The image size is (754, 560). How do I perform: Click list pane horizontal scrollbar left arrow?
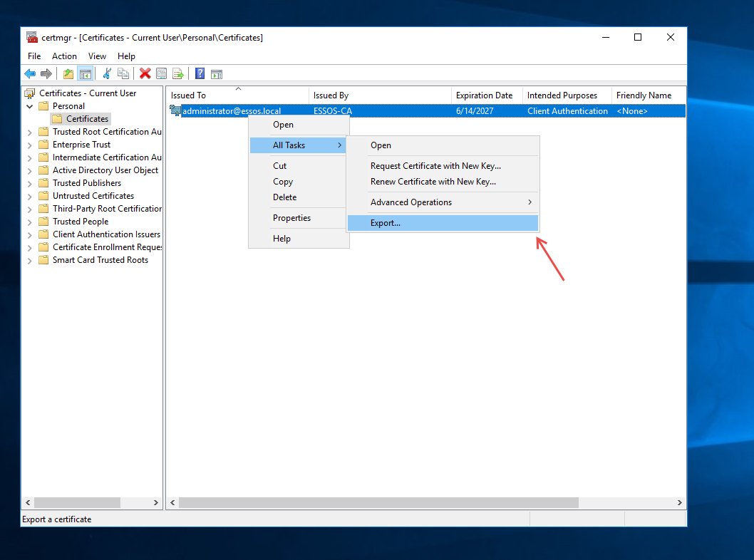tap(172, 502)
